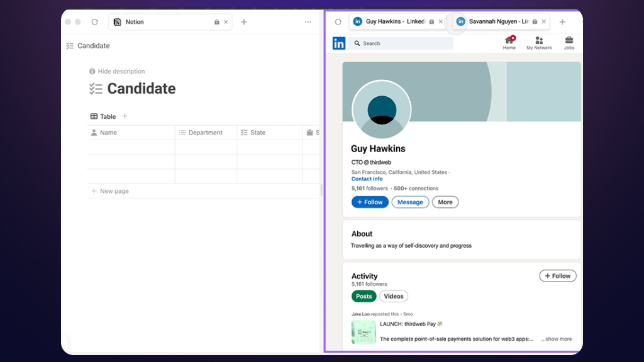Open new tab in LinkedIn pane

562,22
